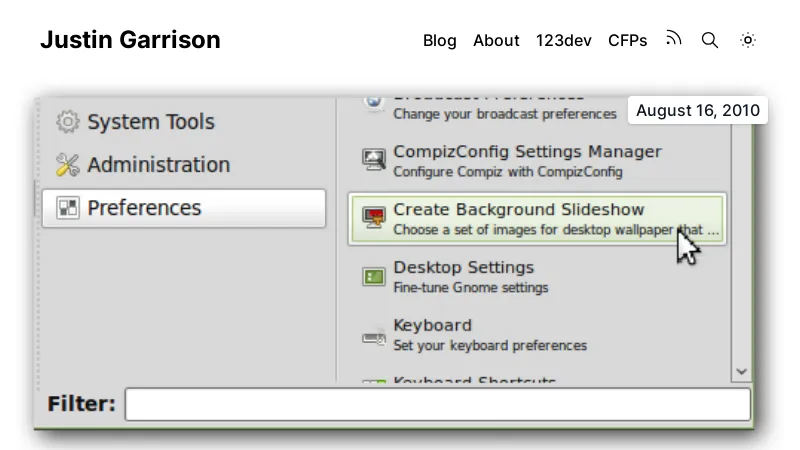Screen dimensions: 800x450
Task: Click inside the Filter text field
Action: click(x=438, y=404)
